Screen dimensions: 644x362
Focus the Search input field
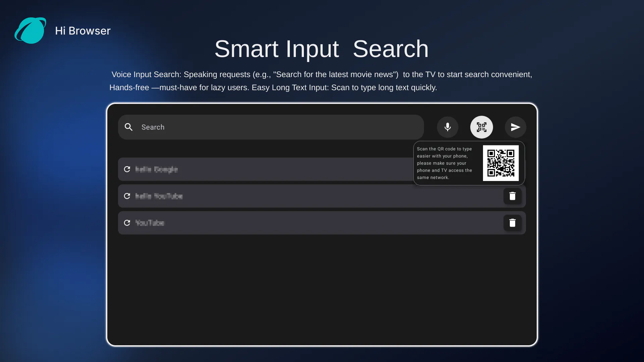tap(271, 127)
